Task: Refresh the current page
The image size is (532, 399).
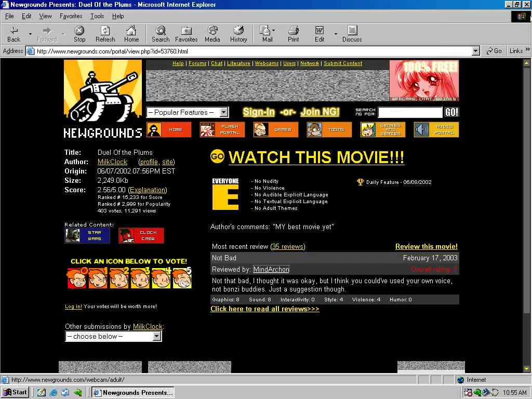Action: 105,34
